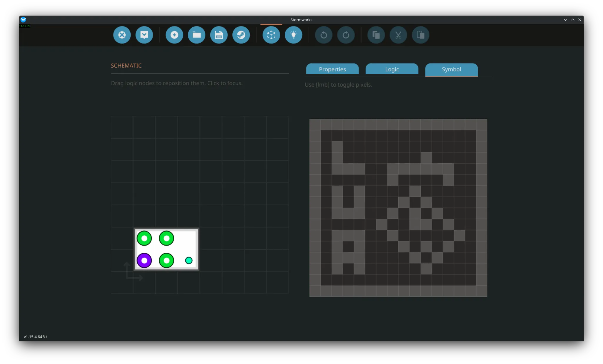This screenshot has height=364, width=603.
Task: Click the exit editor X icon
Action: pyautogui.click(x=122, y=35)
